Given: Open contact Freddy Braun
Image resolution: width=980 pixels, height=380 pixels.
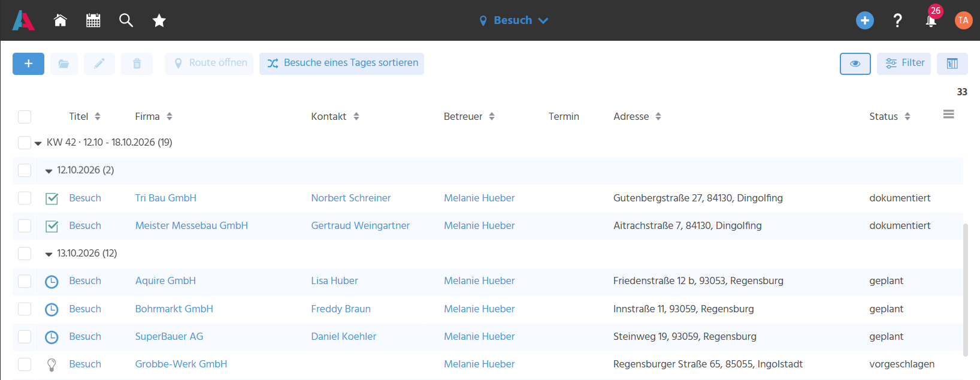Looking at the screenshot, I should click(x=341, y=309).
